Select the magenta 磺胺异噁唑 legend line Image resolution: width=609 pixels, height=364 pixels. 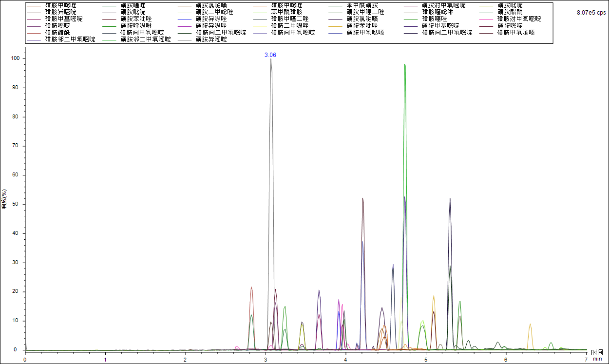tap(211, 26)
